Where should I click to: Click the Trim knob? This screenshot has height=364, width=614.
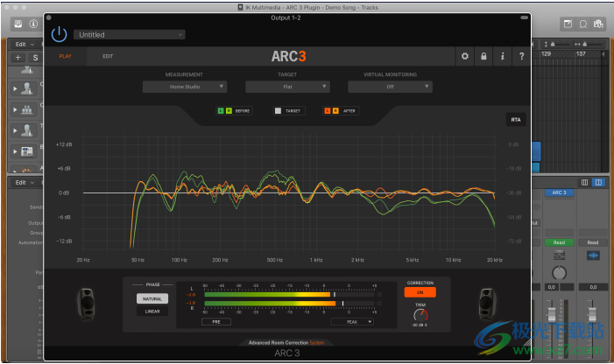click(x=420, y=316)
